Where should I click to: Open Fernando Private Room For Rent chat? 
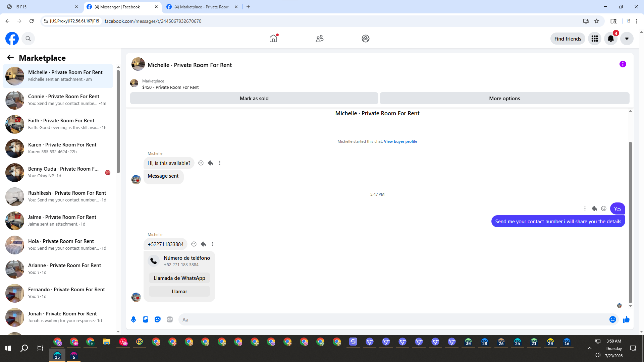[x=58, y=293]
